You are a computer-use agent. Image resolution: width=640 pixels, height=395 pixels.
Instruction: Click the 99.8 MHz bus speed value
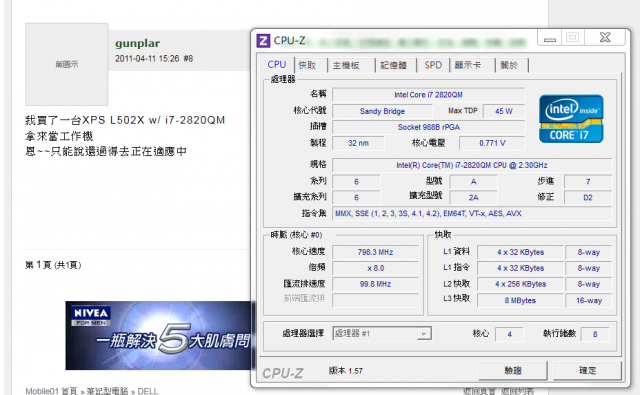click(376, 284)
